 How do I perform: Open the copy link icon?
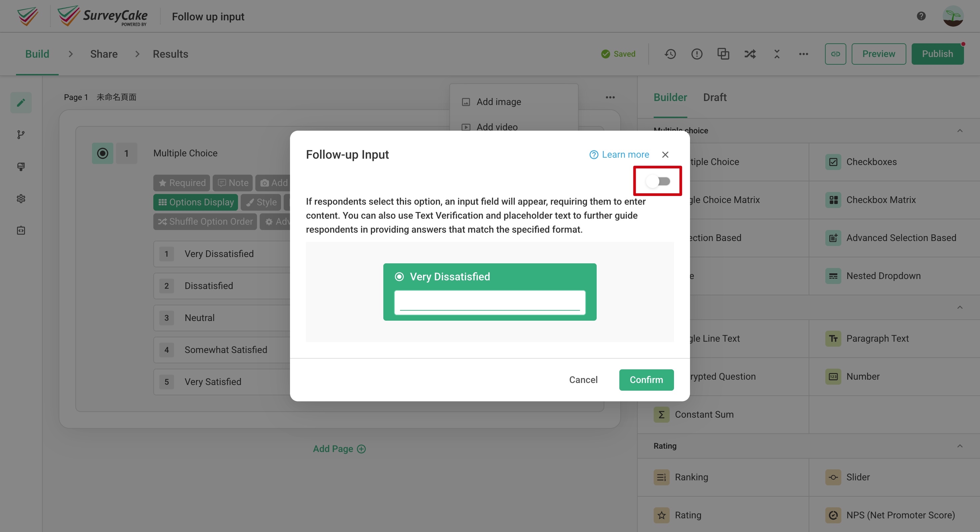click(835, 54)
